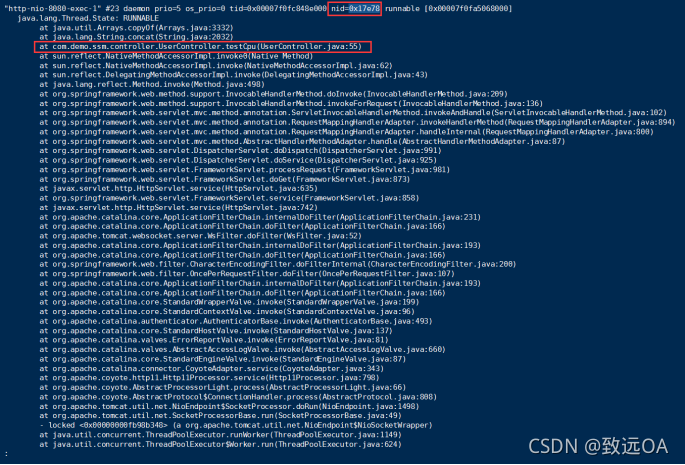Click AbstractAccessLogValve.invoke line

pyautogui.click(x=242, y=350)
